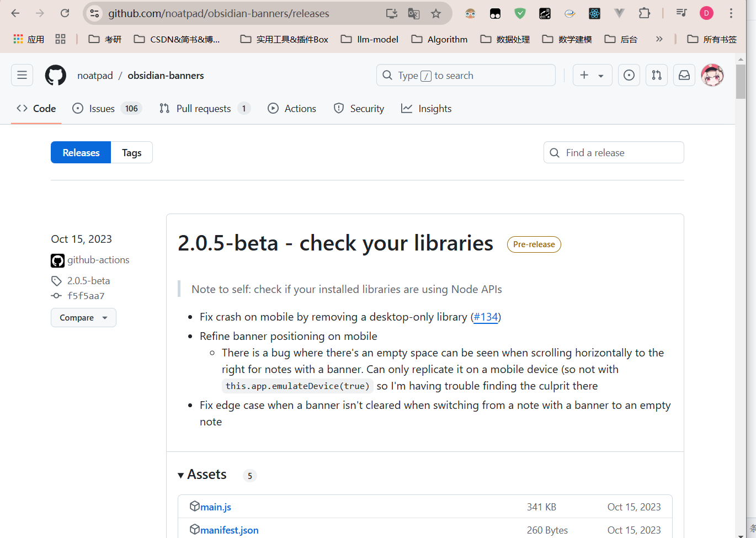Screen dimensions: 756x538
Task: Open the Actions tab
Action: pos(292,109)
